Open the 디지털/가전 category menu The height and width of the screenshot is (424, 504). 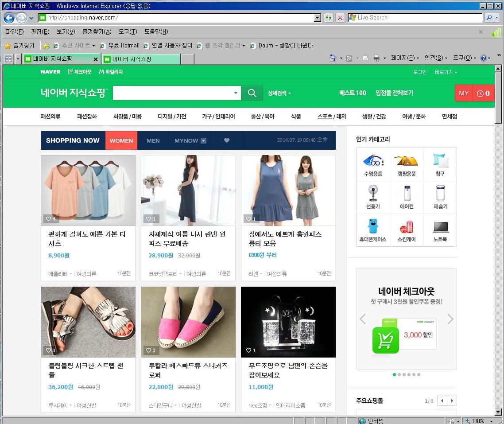172,116
